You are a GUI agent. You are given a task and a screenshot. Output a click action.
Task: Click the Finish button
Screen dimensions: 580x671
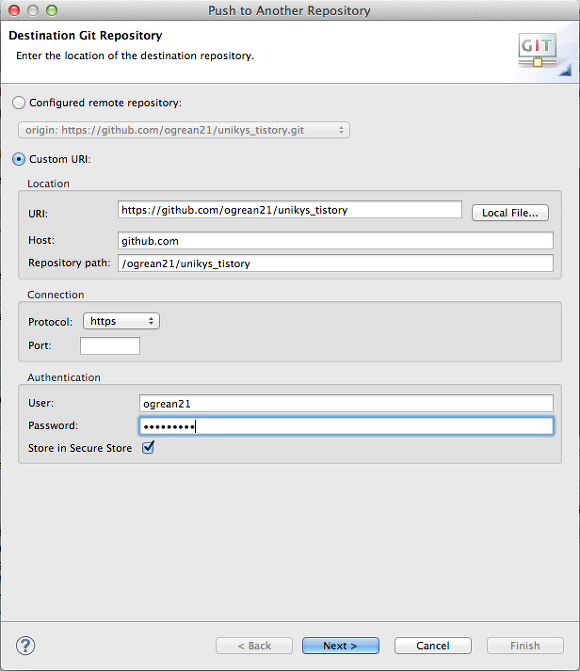525,645
